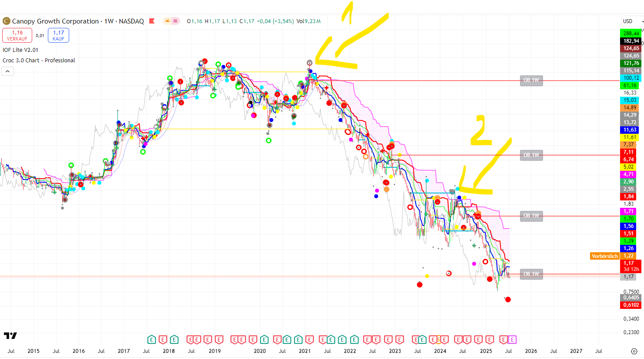Open the USD currency dropdown
This screenshot has width=644, height=359.
(x=631, y=21)
